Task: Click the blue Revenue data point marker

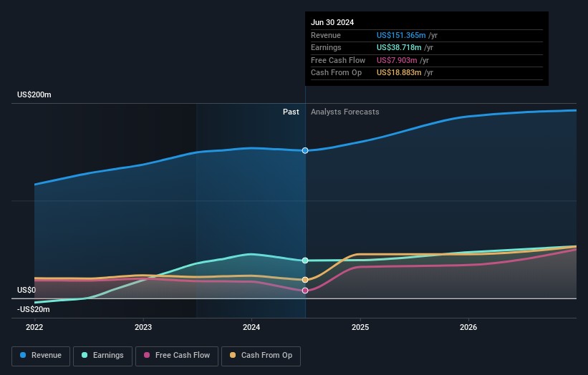Action: coord(305,150)
